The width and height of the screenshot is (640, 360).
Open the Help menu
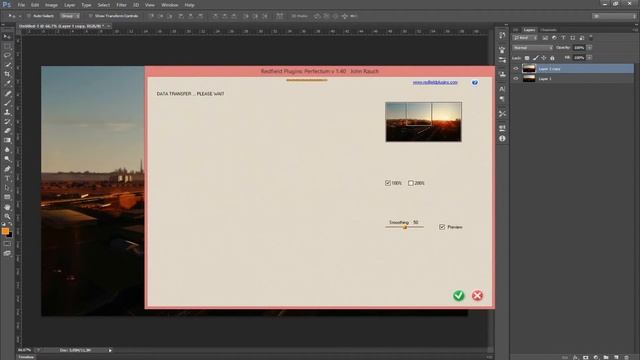click(189, 5)
